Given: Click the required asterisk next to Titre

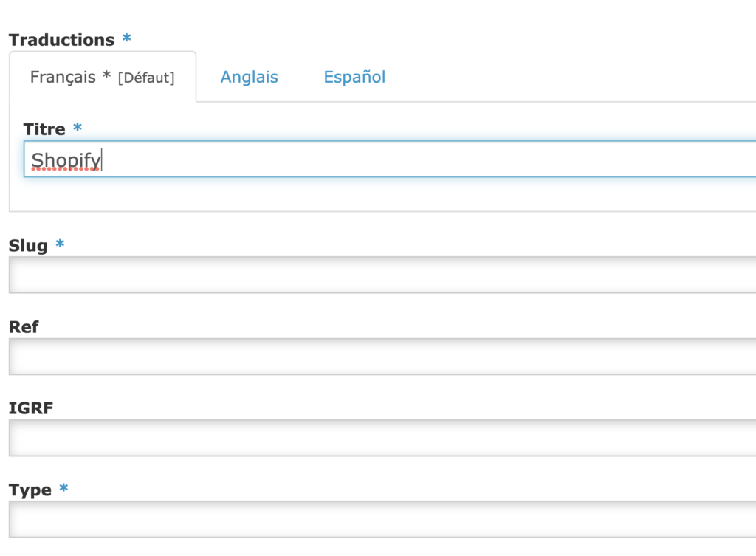Looking at the screenshot, I should (x=77, y=128).
